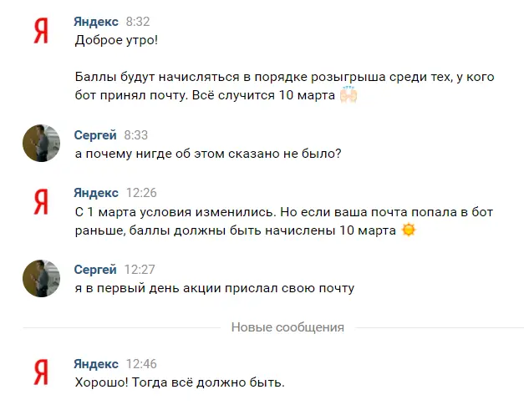
Task: Click the sun emoji in Yandex's message
Action: [409, 230]
